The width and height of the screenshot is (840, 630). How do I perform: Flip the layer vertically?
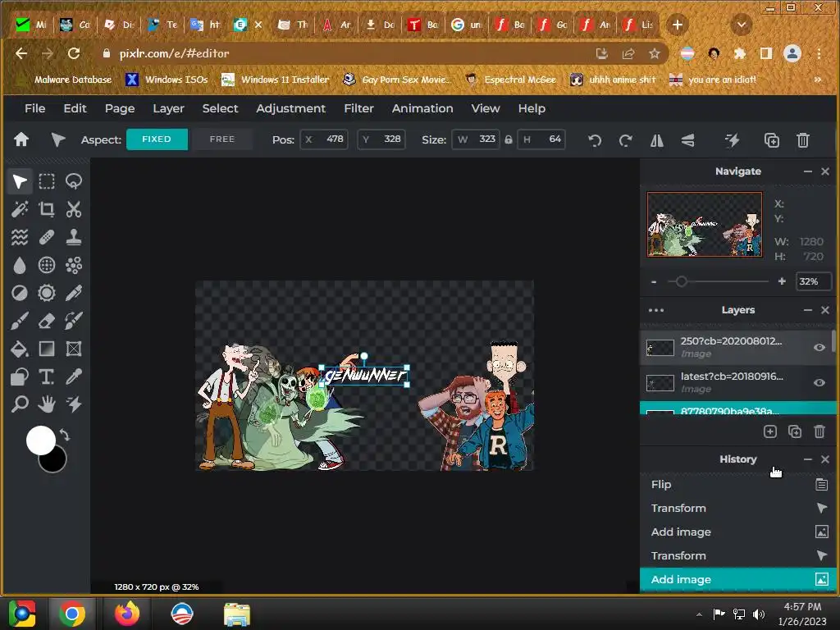(x=688, y=140)
